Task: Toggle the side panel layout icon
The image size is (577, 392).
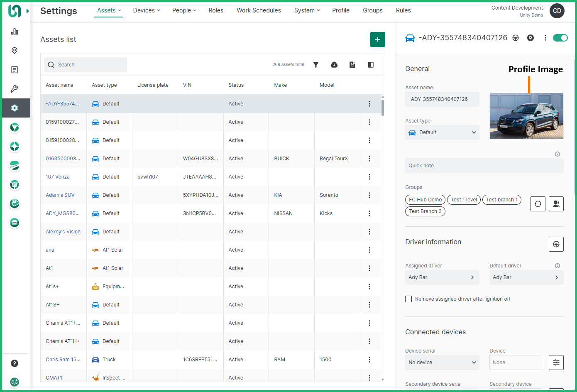Action: [x=371, y=65]
